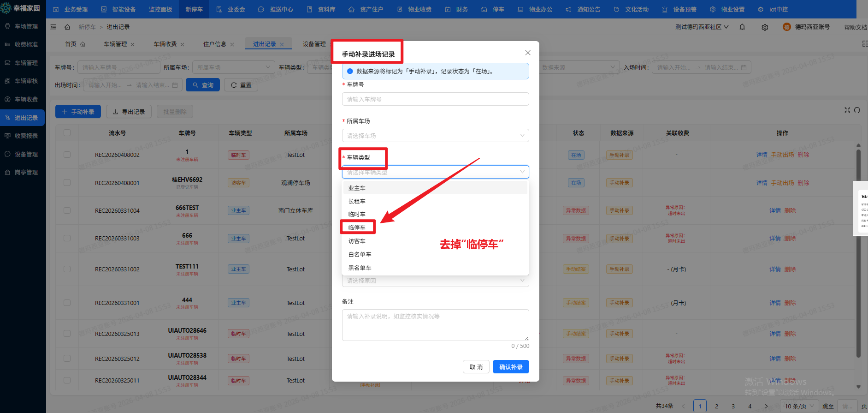Select 访客车 from vehicle type list
The width and height of the screenshot is (868, 413).
pyautogui.click(x=357, y=241)
